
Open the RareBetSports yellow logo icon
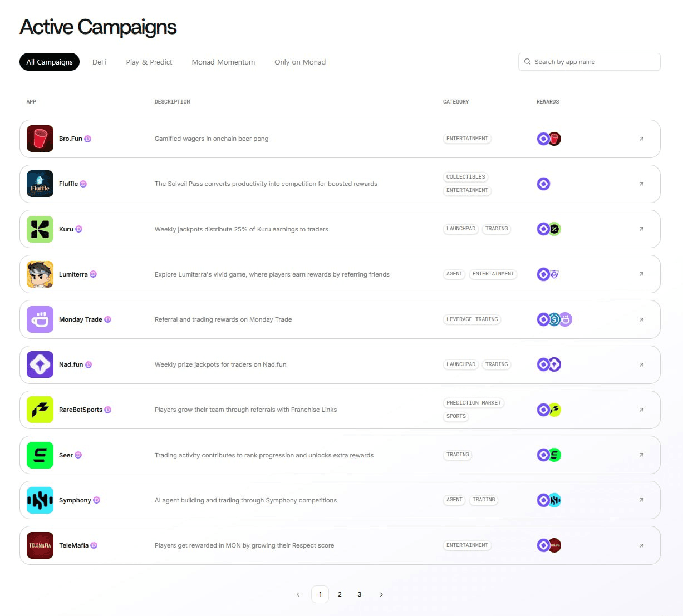[x=40, y=410]
